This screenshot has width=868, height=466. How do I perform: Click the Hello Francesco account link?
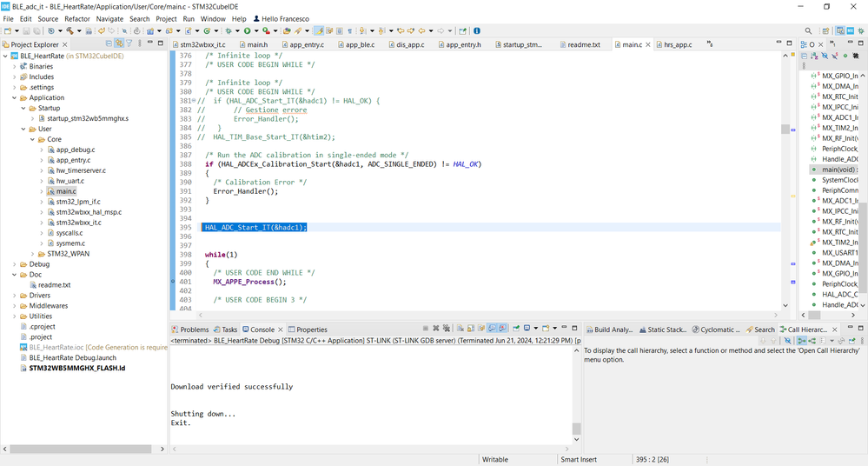point(281,18)
